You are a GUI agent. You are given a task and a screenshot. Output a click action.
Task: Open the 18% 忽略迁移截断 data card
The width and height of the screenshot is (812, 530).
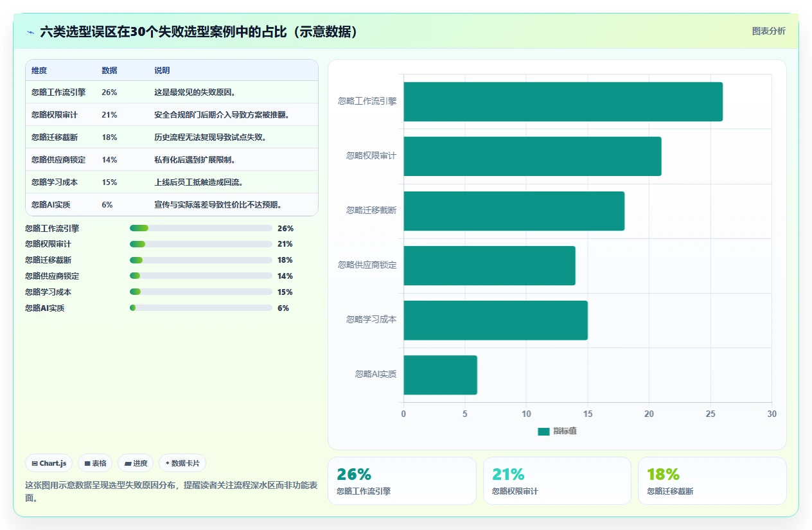(x=712, y=481)
